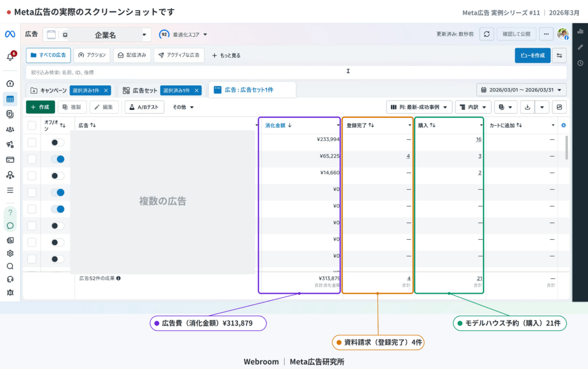Click the green 作成 button
Image resolution: width=588 pixels, height=369 pixels.
coord(41,107)
